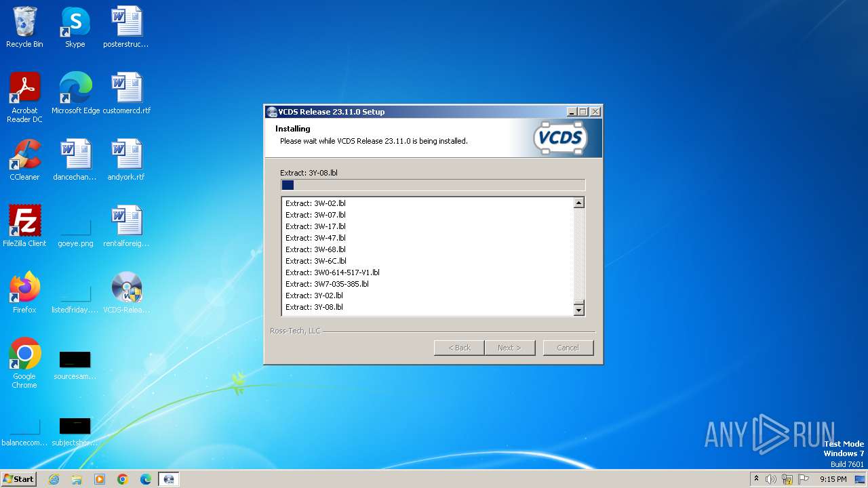Open Internet Explorer from taskbar
Screen dimensions: 868x488
pos(54,479)
